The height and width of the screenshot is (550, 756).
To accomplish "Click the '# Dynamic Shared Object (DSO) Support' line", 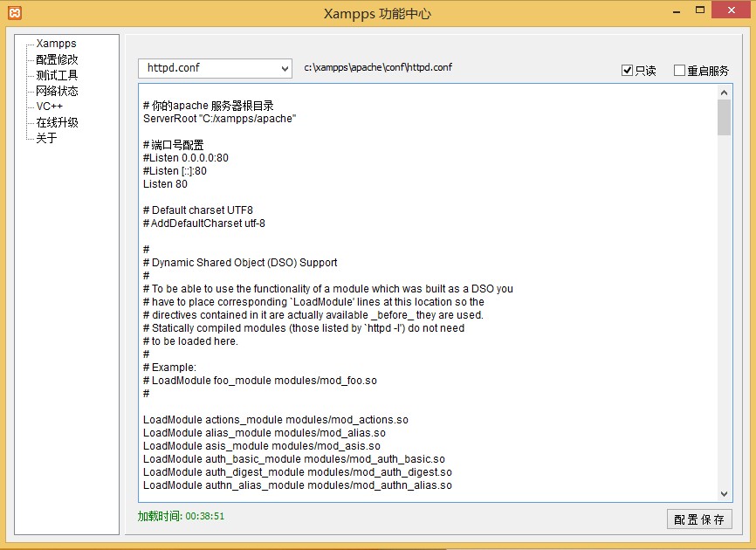I will [x=240, y=263].
